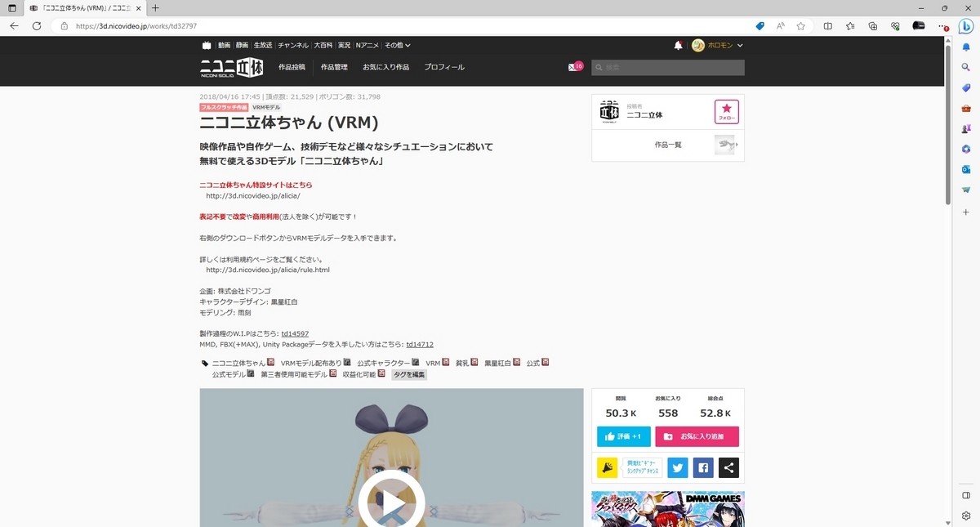
Task: Click the dictionary icon beside 公式キャラクター tag
Action: 415,362
